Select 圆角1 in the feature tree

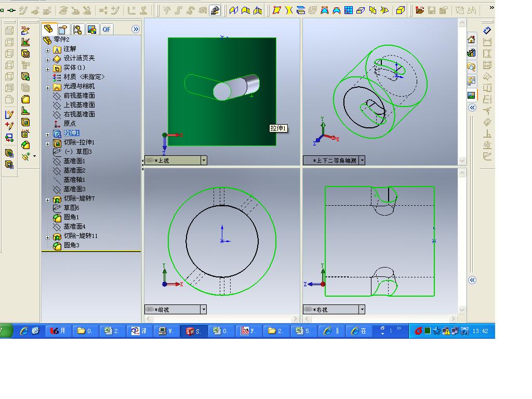pos(71,217)
